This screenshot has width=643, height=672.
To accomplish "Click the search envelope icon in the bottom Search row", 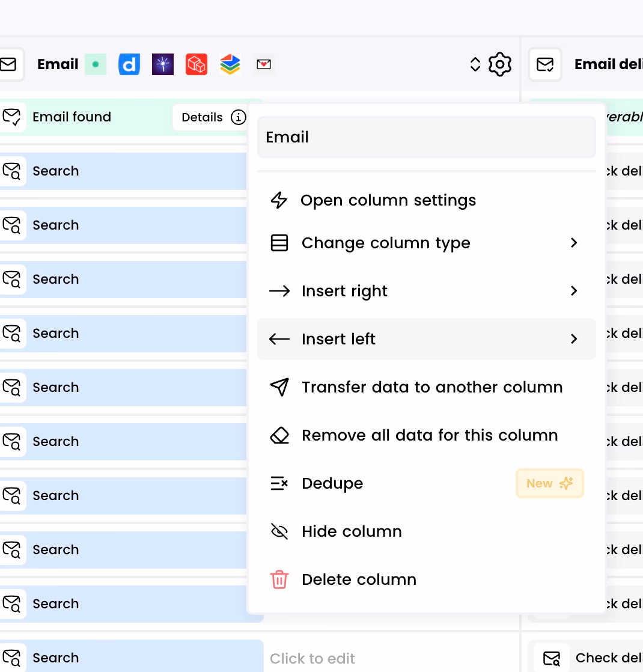I will pos(11,658).
